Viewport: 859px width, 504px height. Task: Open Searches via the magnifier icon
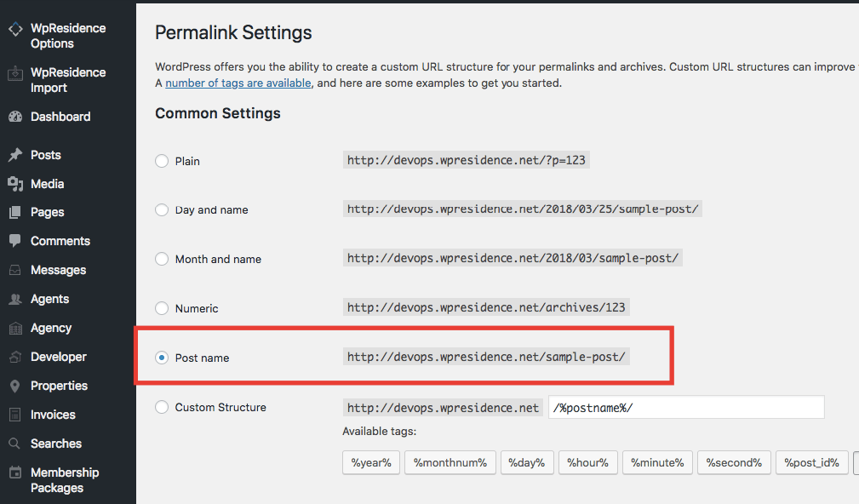pos(17,444)
